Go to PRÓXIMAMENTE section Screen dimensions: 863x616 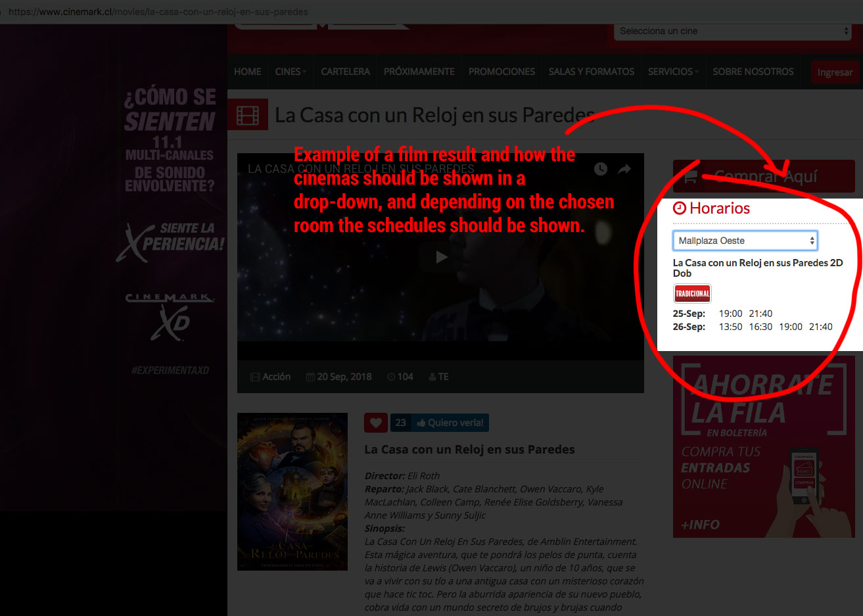[419, 72]
